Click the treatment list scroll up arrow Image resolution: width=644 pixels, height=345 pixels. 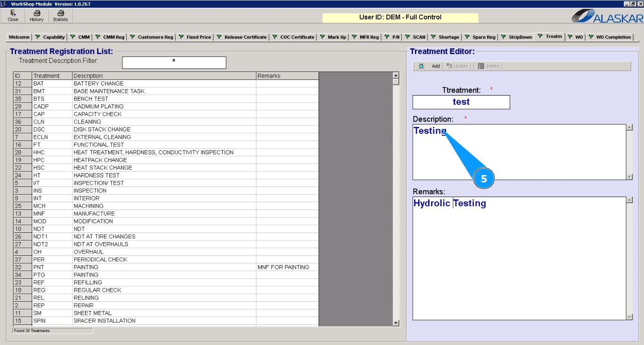tap(396, 75)
